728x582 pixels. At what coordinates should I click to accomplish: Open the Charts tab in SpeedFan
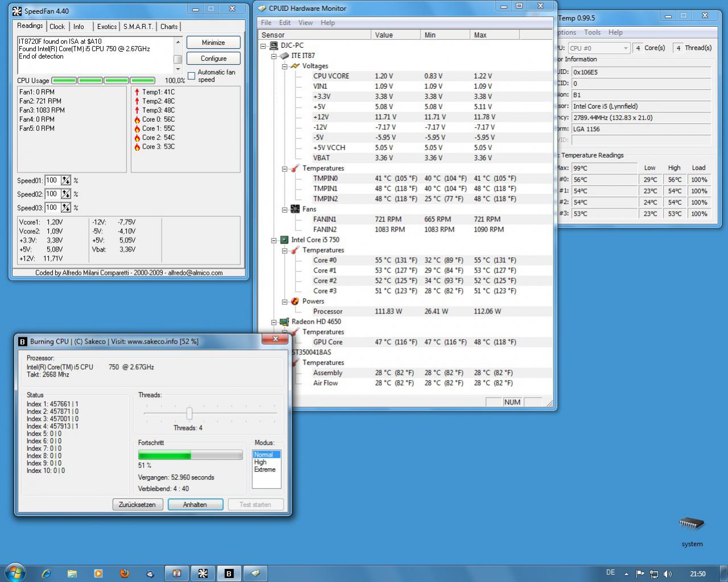pyautogui.click(x=169, y=27)
